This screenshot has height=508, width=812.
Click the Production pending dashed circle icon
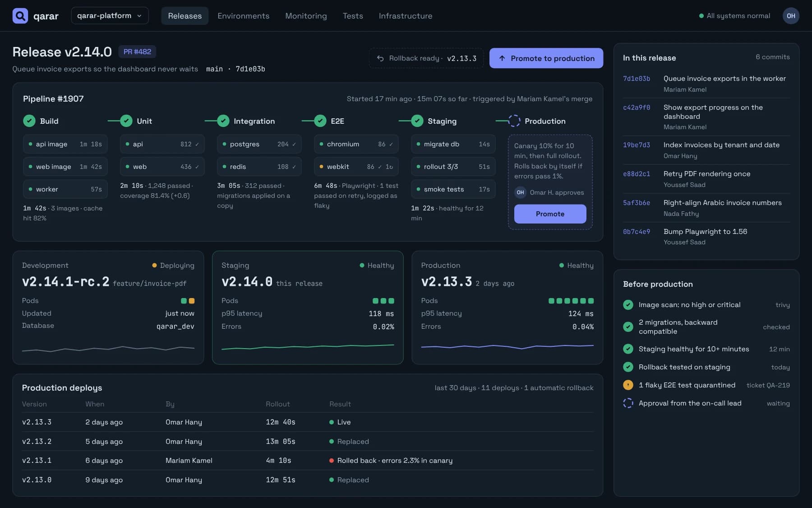pyautogui.click(x=514, y=121)
